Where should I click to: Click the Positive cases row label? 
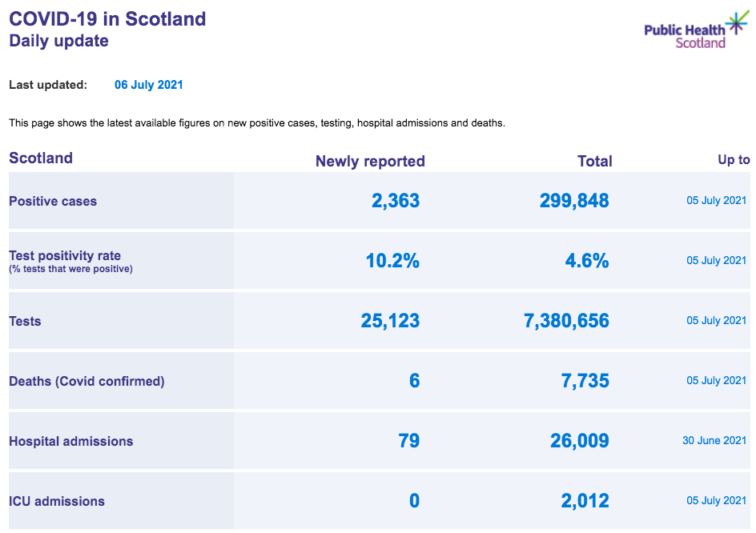(x=53, y=202)
